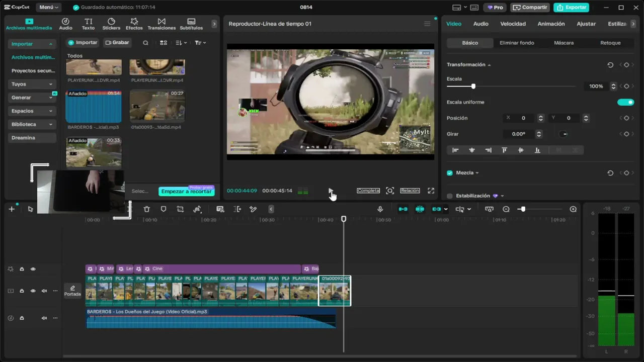The width and height of the screenshot is (644, 362).
Task: Enable the Estabilización checkbox
Action: pos(450,196)
